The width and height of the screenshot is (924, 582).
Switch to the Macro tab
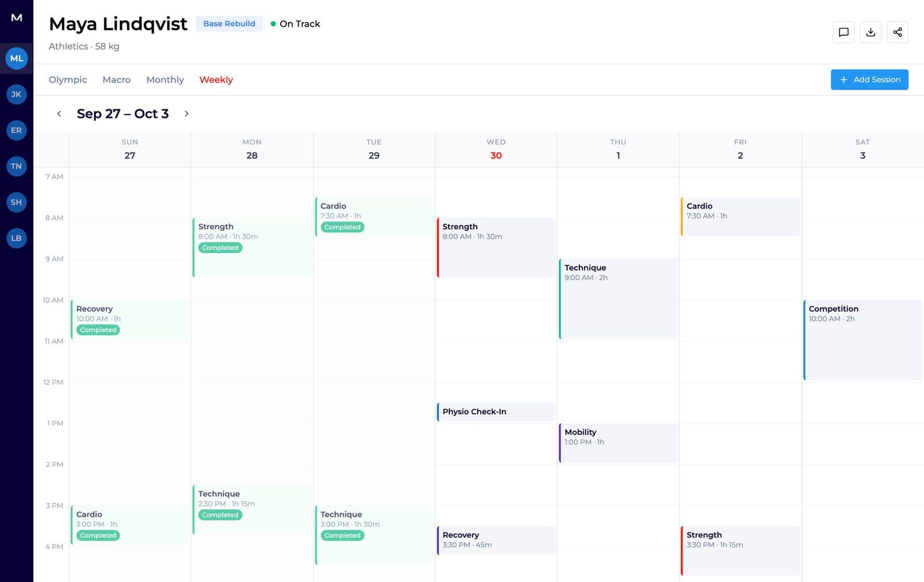click(117, 80)
